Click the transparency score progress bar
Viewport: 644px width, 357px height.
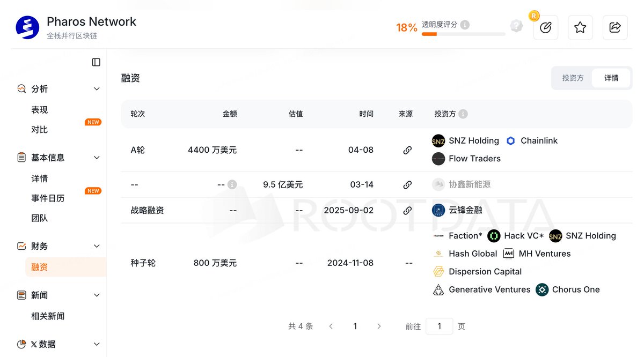[x=463, y=34]
